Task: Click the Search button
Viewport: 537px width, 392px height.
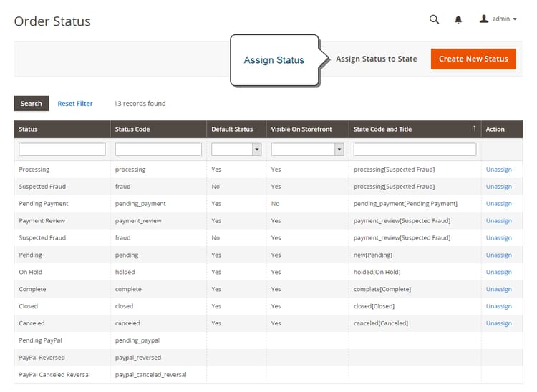Action: point(32,103)
